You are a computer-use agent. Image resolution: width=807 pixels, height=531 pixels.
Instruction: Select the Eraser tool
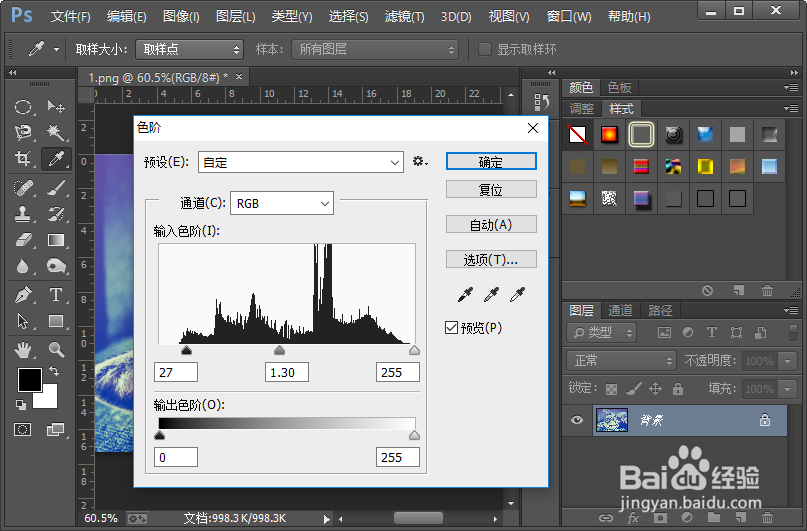(23, 240)
